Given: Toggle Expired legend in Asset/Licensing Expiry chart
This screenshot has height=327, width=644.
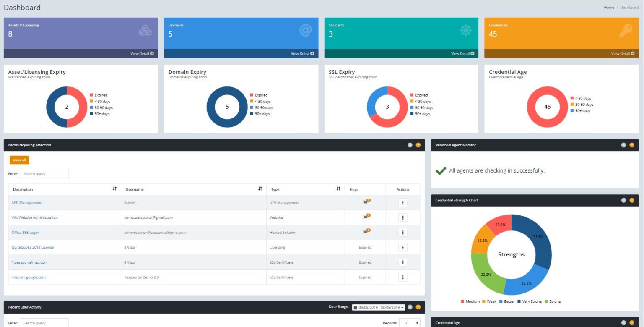Looking at the screenshot, I should pos(99,95).
